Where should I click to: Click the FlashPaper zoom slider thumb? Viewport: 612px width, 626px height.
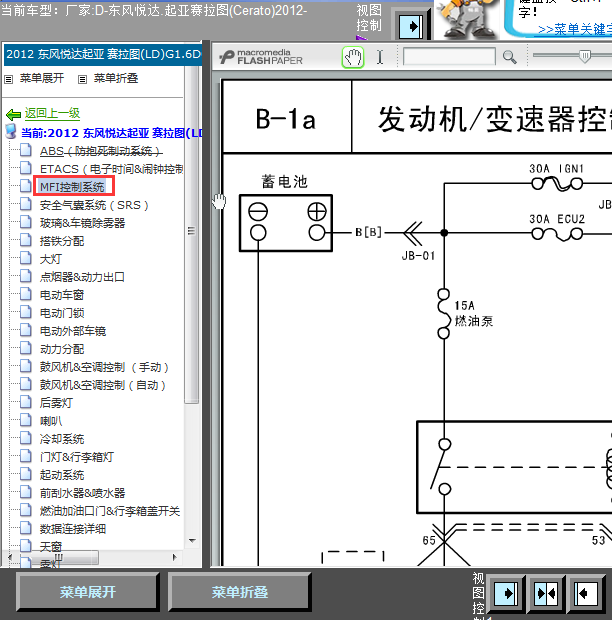pyautogui.click(x=585, y=56)
